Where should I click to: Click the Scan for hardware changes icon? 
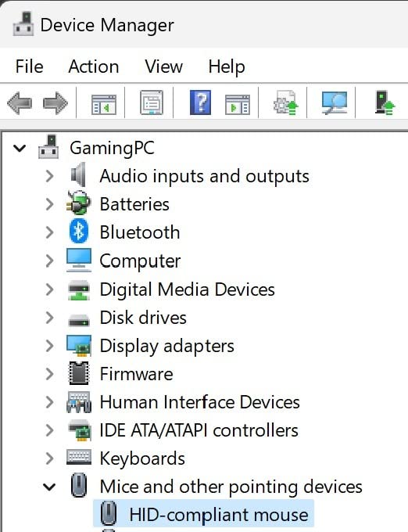pyautogui.click(x=335, y=102)
